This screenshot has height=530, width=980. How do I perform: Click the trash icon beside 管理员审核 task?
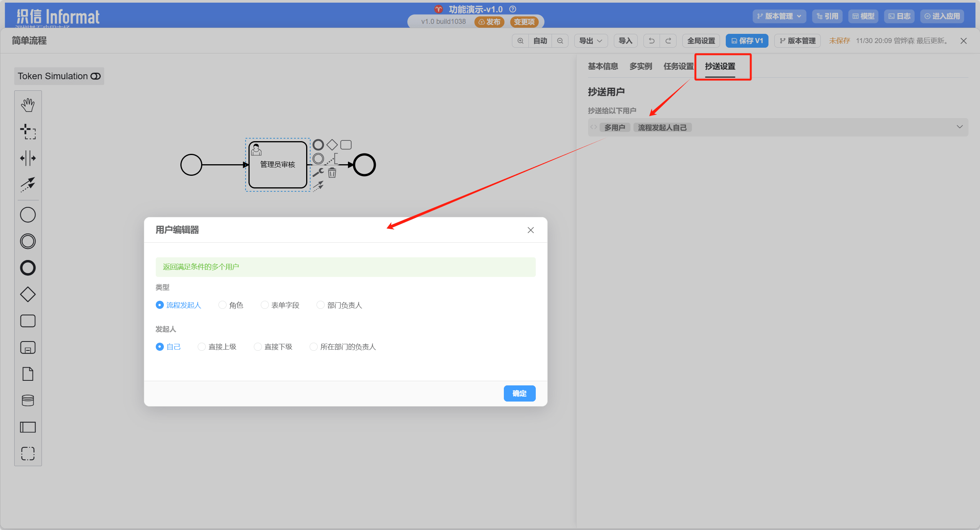[332, 173]
